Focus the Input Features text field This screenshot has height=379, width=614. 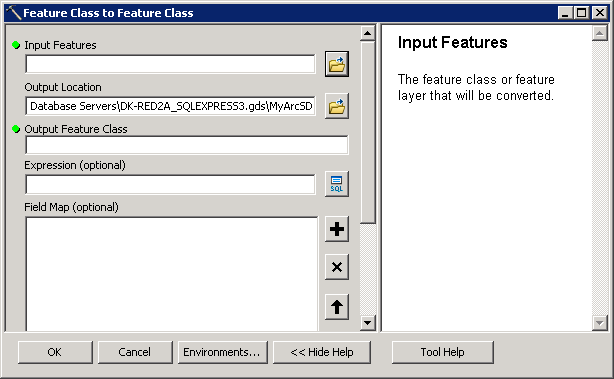(x=170, y=64)
